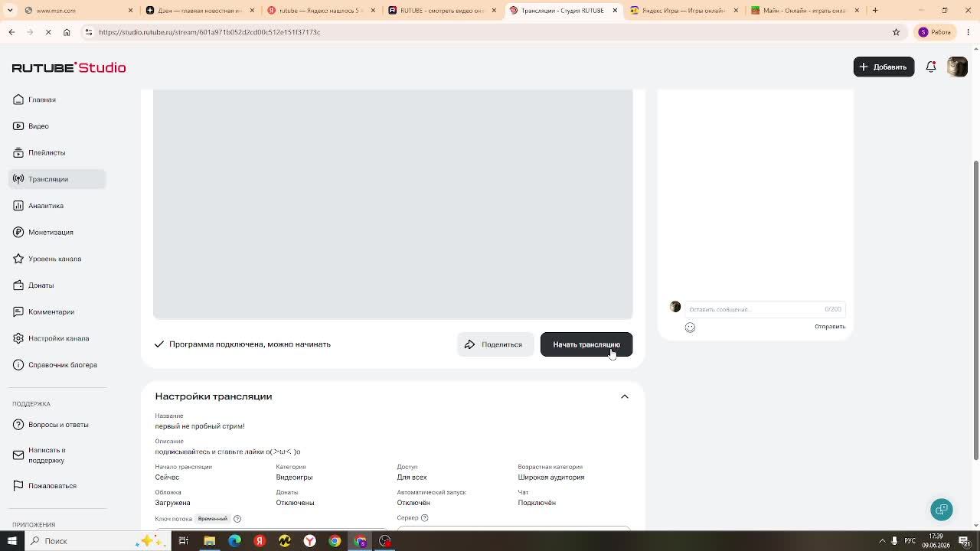
Task: Click the Настройки канала gear icon
Action: tap(18, 338)
